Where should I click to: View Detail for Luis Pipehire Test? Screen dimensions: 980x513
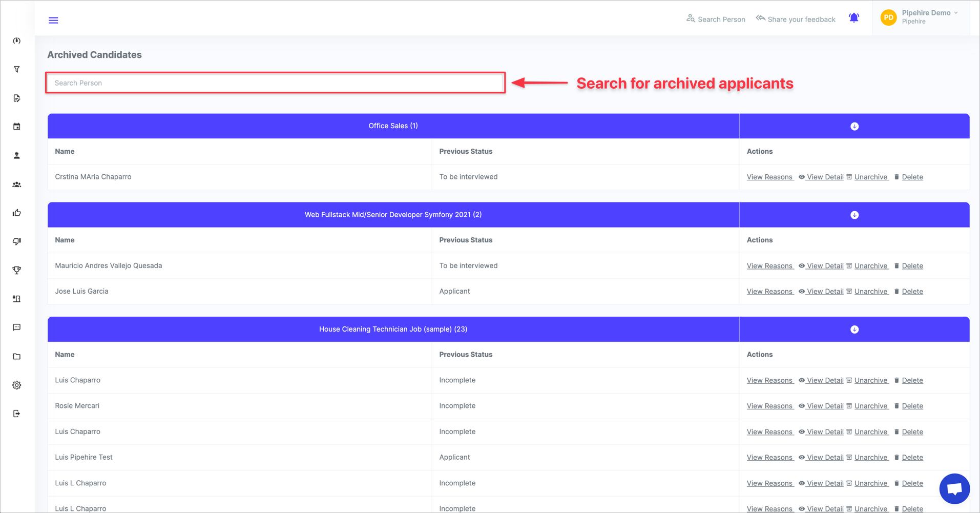(x=821, y=458)
